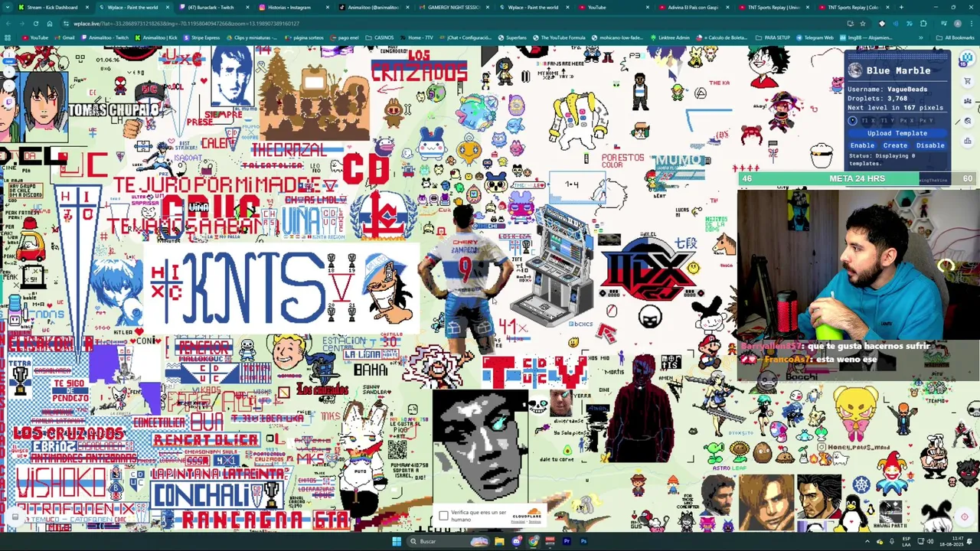980x551 pixels.
Task: Open the Gmail bookmark
Action: [65, 37]
